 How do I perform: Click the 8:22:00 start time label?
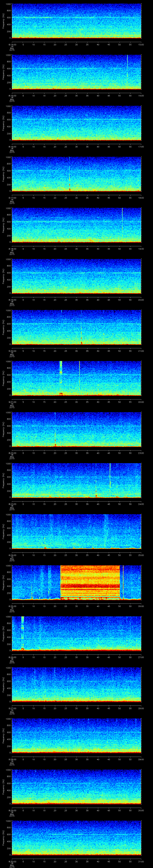coord(12,453)
